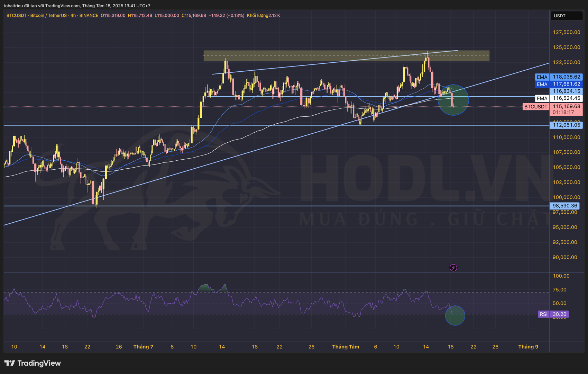This screenshot has height=374, width=588.
Task: Click the 122,500.00 price axis label
Action: [566, 62]
